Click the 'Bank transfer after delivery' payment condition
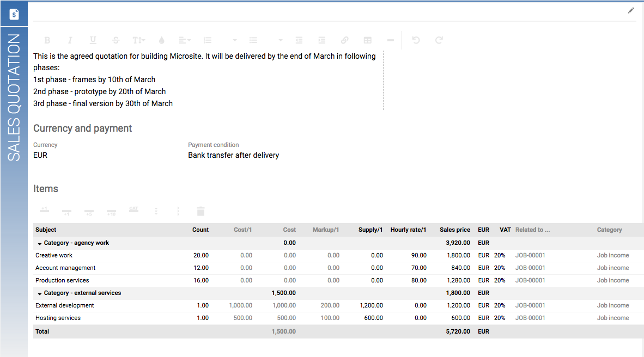The image size is (644, 357). click(233, 155)
